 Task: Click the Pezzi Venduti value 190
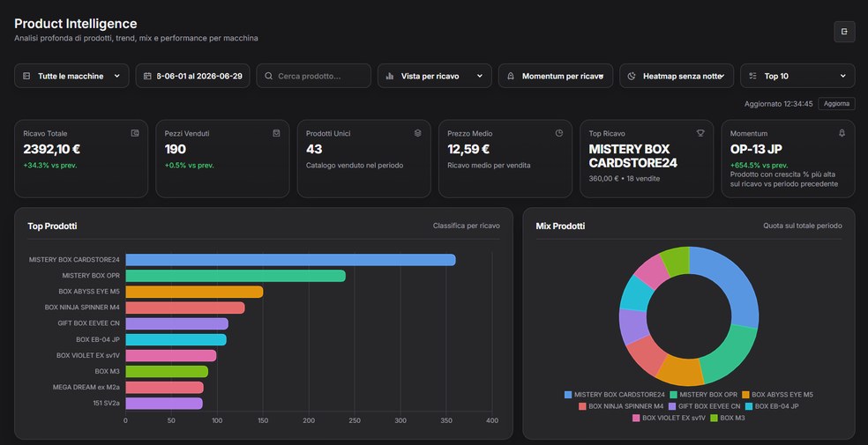[176, 149]
